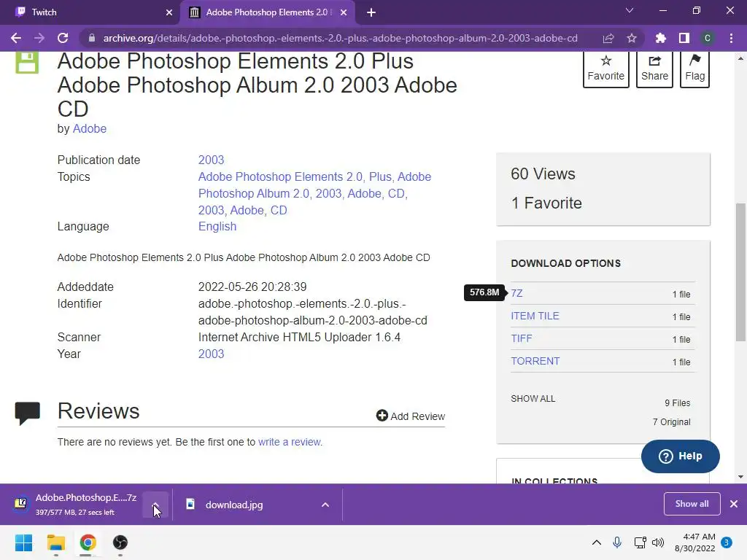Click SHOW ALL download files
This screenshot has width=747, height=560.
(533, 399)
